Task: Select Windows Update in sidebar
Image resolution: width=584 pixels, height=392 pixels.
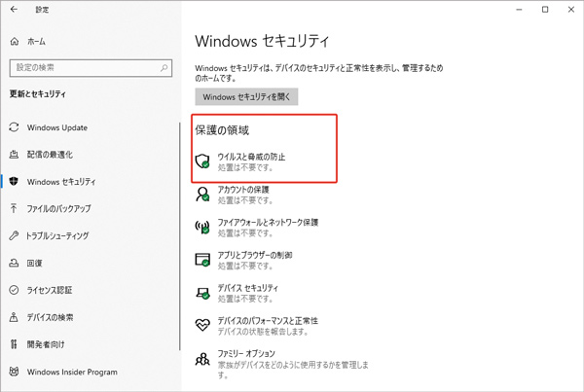Action: [57, 127]
